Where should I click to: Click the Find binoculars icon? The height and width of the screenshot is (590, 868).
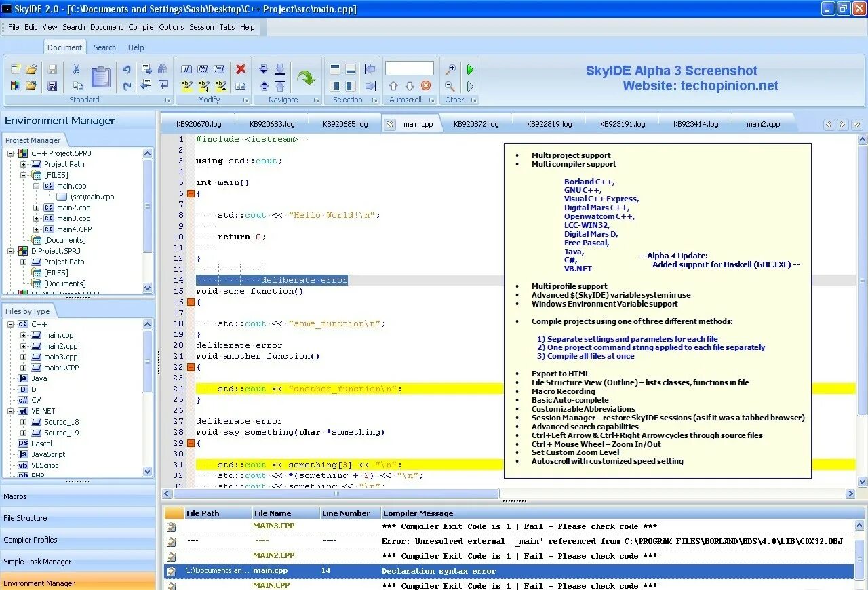163,69
